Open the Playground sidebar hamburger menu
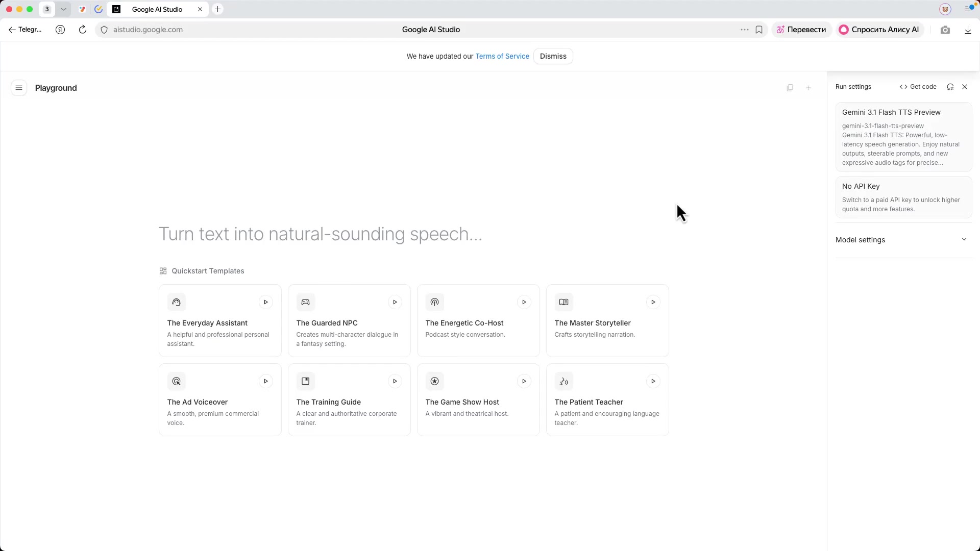 [x=19, y=88]
